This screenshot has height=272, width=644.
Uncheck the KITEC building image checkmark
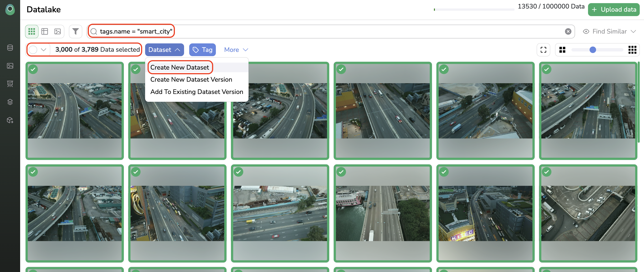(444, 172)
